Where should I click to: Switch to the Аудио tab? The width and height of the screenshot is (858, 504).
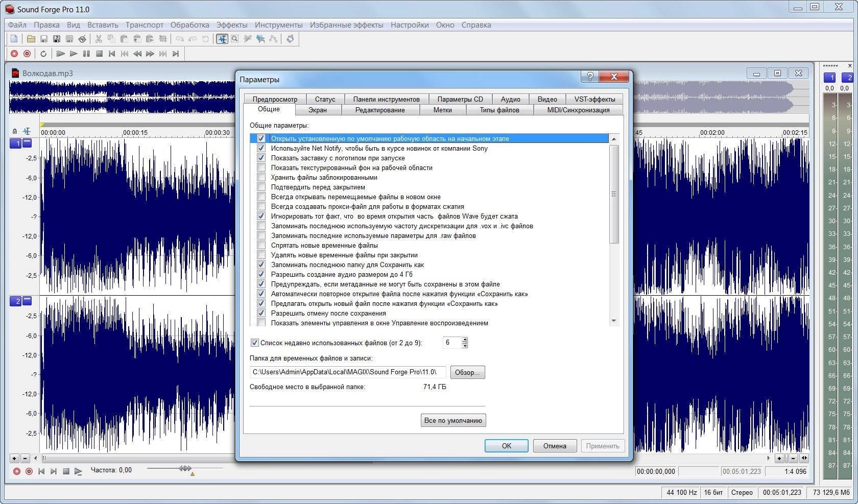tap(510, 99)
